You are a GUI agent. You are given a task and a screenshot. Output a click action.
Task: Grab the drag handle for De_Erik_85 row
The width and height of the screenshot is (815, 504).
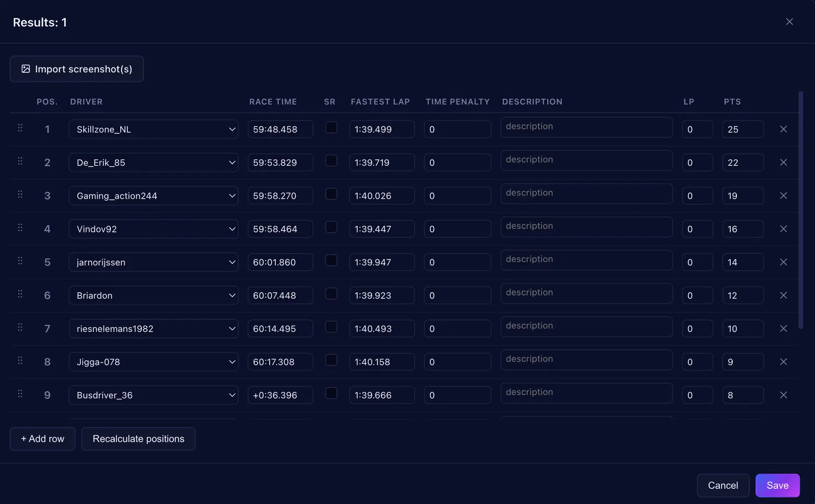[20, 161]
